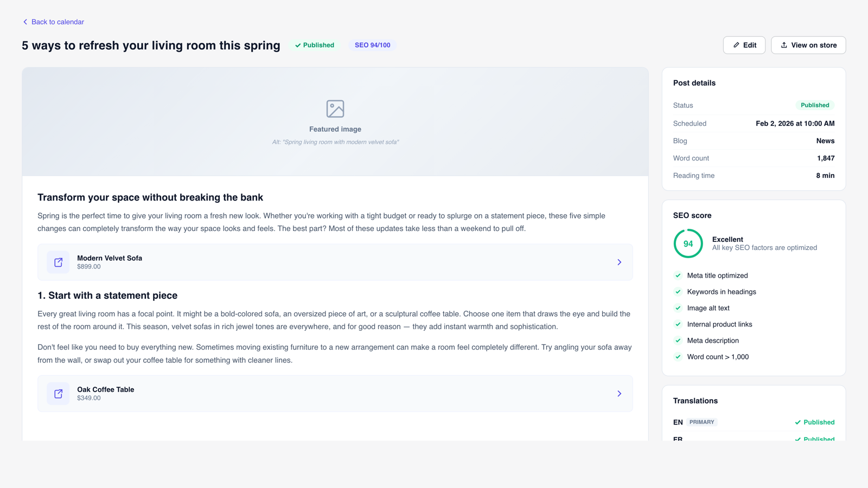Click the featured image placeholder icon
The image size is (868, 488).
[x=335, y=108]
